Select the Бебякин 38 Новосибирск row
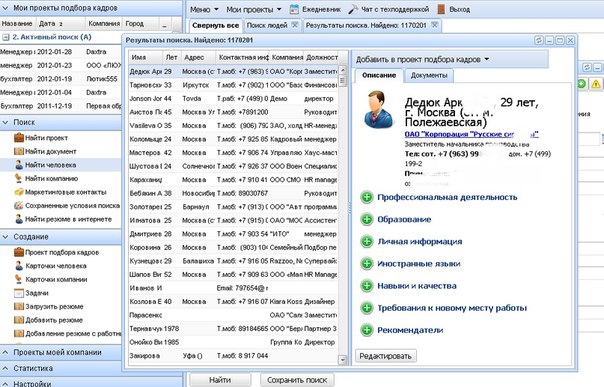This screenshot has width=604, height=387. click(x=233, y=193)
